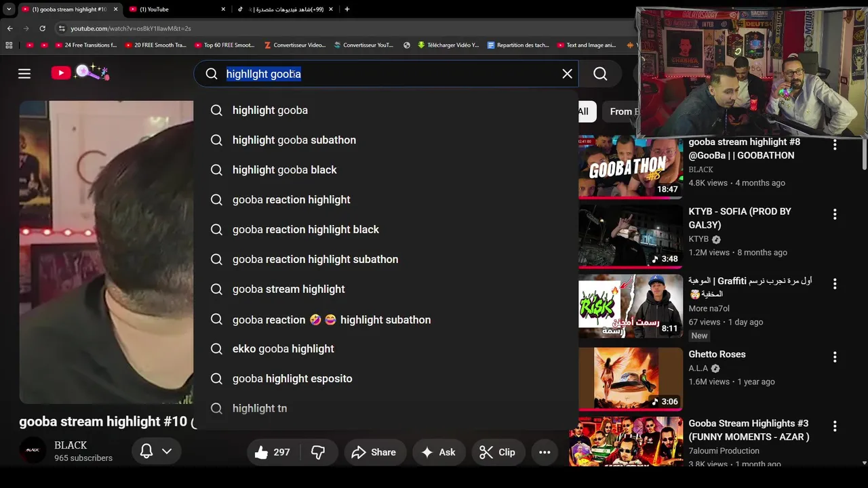Image resolution: width=868 pixels, height=488 pixels.
Task: Open the tab search dropdown arrow
Action: pos(9,9)
